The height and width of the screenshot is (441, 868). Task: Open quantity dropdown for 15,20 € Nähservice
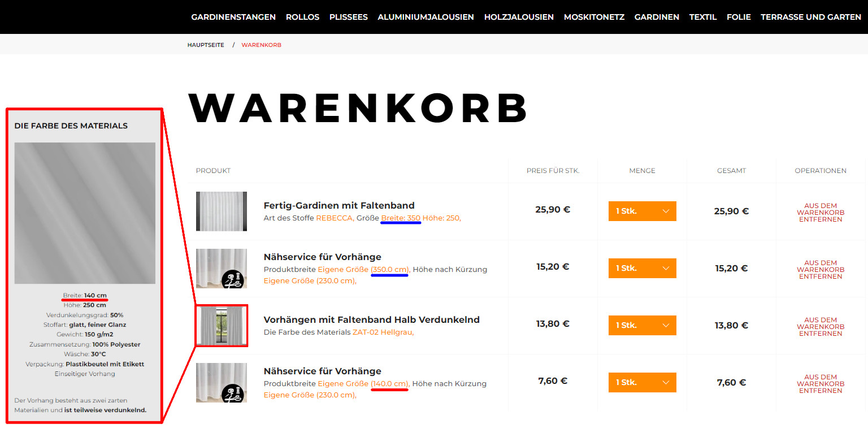[643, 268]
